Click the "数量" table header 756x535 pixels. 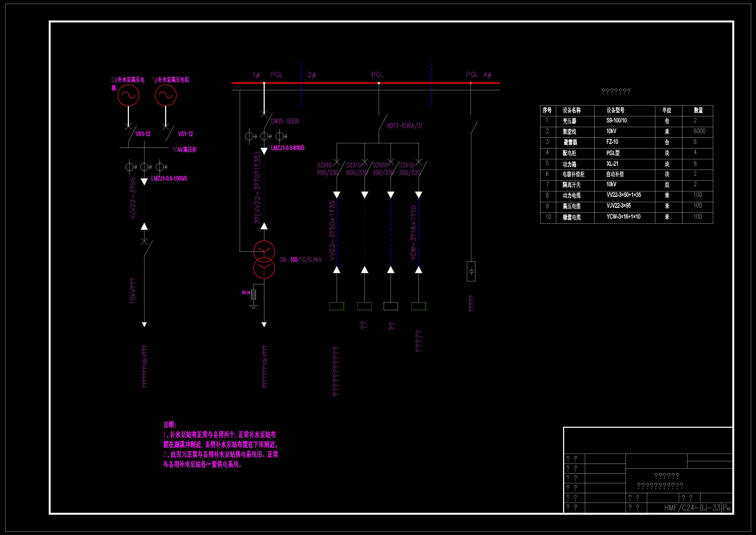click(x=698, y=110)
